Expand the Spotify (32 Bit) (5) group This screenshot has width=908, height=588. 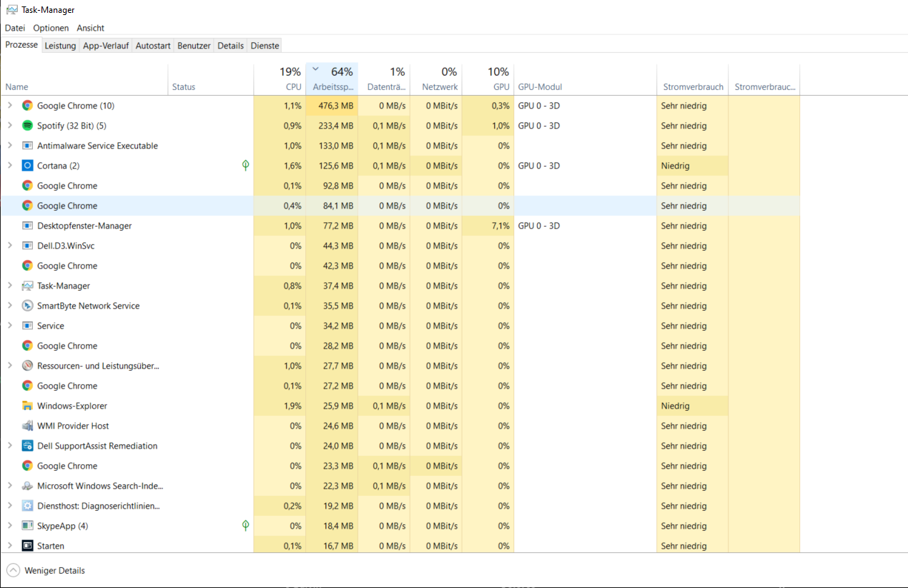point(9,126)
